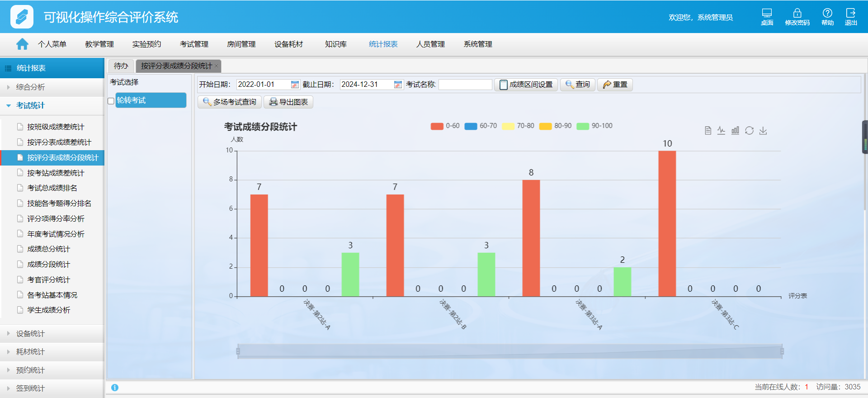The width and height of the screenshot is (868, 398).
Task: Click the 重置 reset button
Action: (x=615, y=85)
